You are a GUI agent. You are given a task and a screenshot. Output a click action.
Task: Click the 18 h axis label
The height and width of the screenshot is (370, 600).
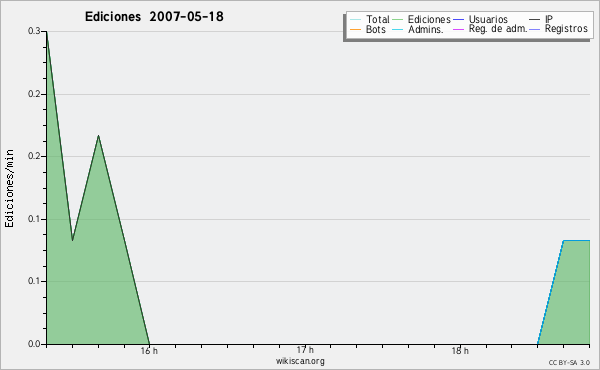[x=460, y=351]
